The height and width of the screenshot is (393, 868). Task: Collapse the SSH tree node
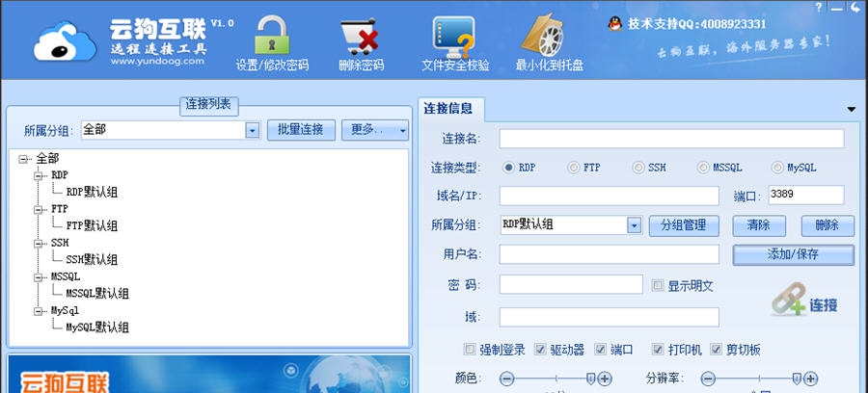39,244
